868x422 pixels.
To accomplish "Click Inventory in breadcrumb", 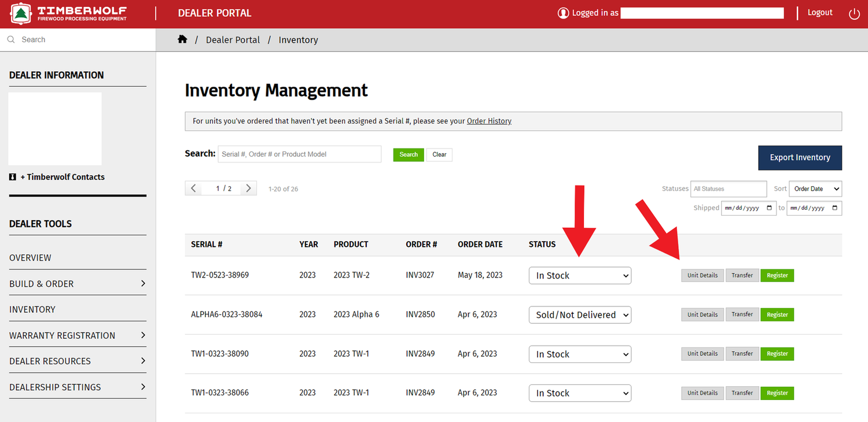I will (298, 40).
